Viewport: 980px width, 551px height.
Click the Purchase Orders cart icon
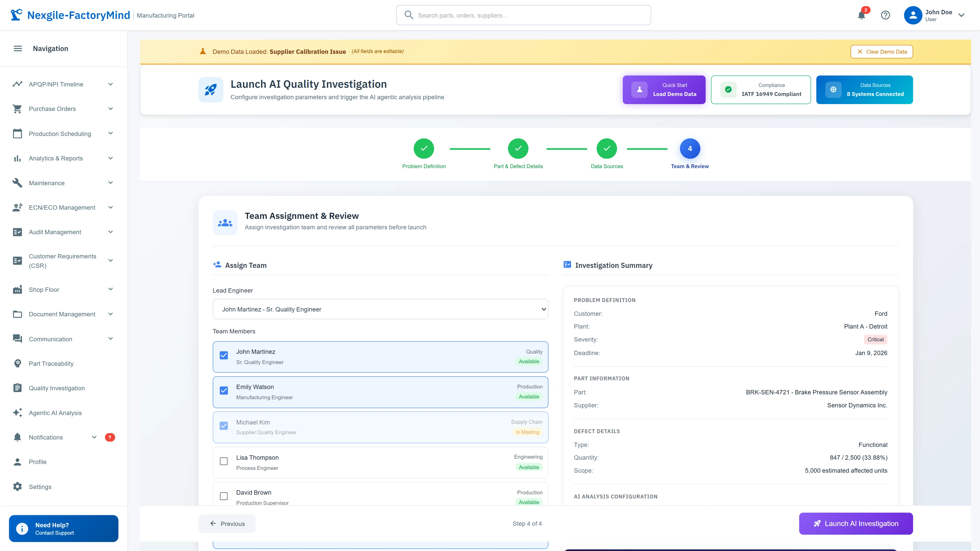point(18,109)
